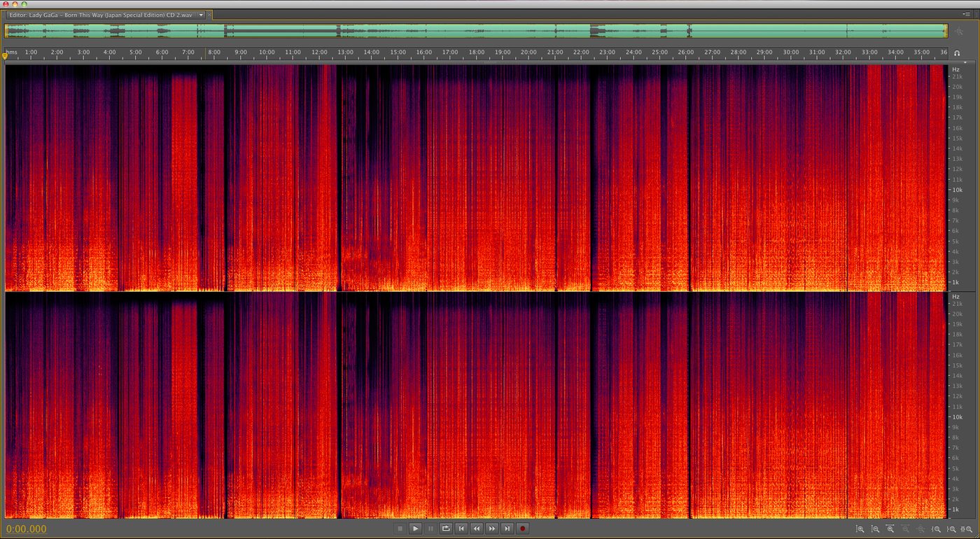Click the 0:00.000 timecode display
The image size is (980, 539).
pos(27,529)
